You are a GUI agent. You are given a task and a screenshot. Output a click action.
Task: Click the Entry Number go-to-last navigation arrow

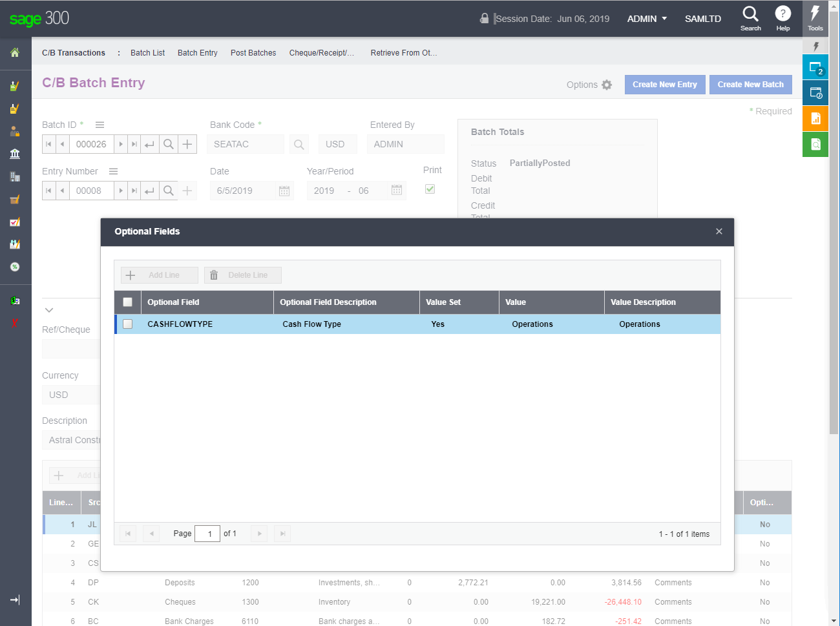[x=134, y=191]
